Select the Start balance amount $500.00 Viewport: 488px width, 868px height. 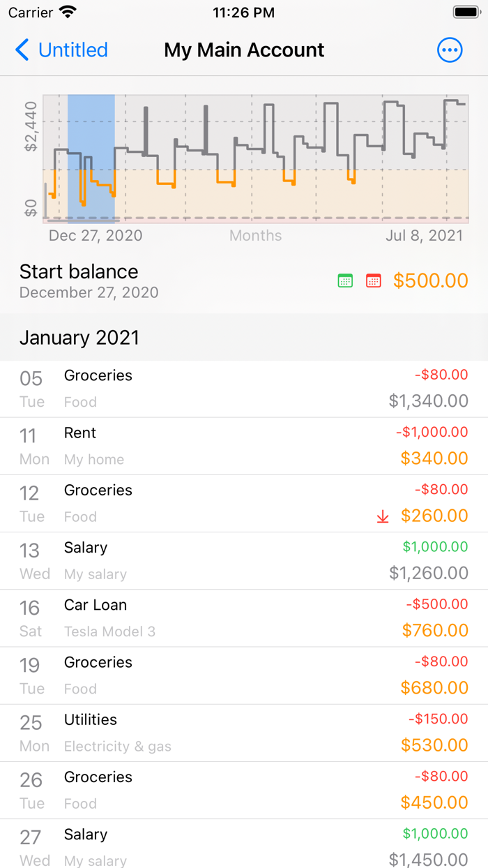(x=431, y=280)
